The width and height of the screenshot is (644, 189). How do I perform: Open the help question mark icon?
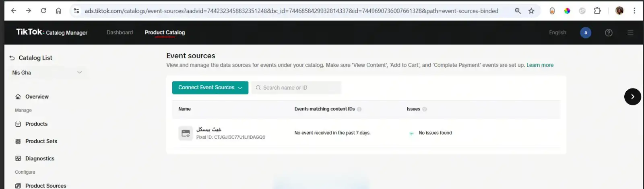point(609,33)
